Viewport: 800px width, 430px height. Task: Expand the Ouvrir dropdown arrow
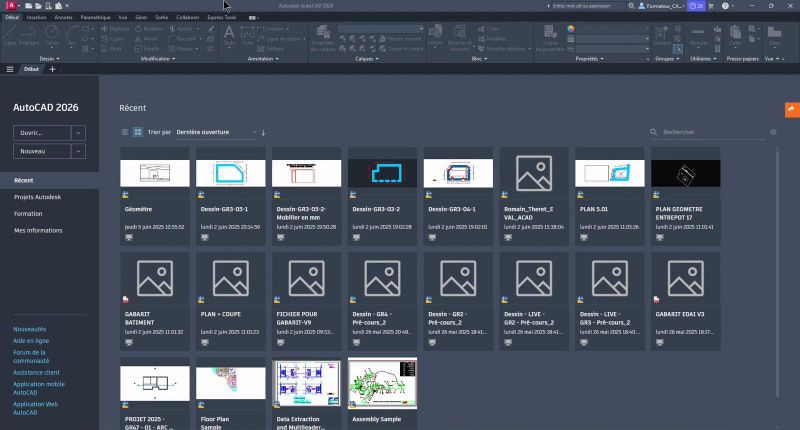pyautogui.click(x=78, y=133)
